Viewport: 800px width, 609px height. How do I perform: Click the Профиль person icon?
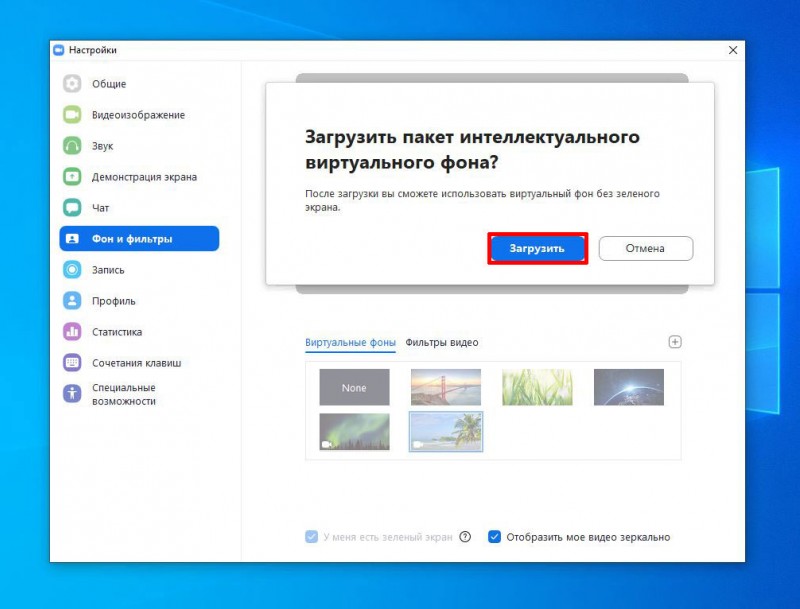tap(72, 301)
